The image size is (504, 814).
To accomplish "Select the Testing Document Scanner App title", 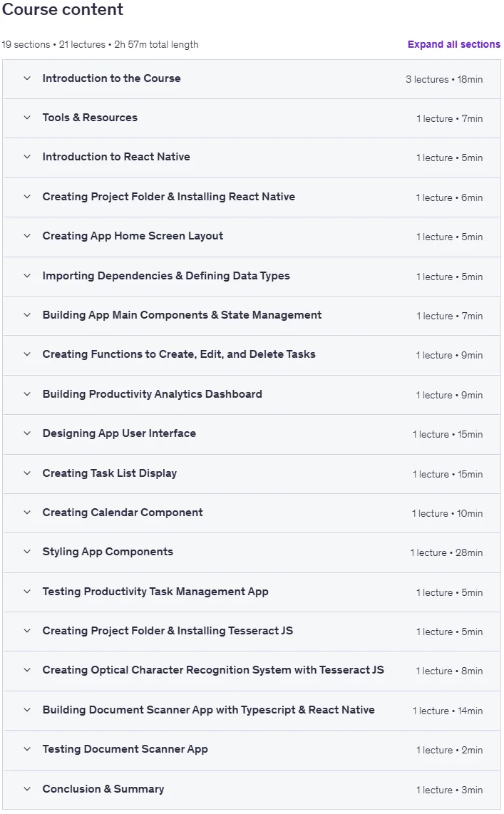I will (125, 749).
